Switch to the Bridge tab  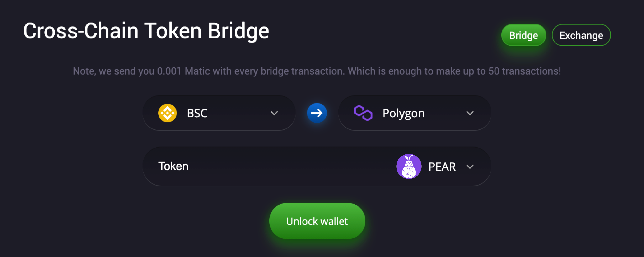(x=523, y=35)
